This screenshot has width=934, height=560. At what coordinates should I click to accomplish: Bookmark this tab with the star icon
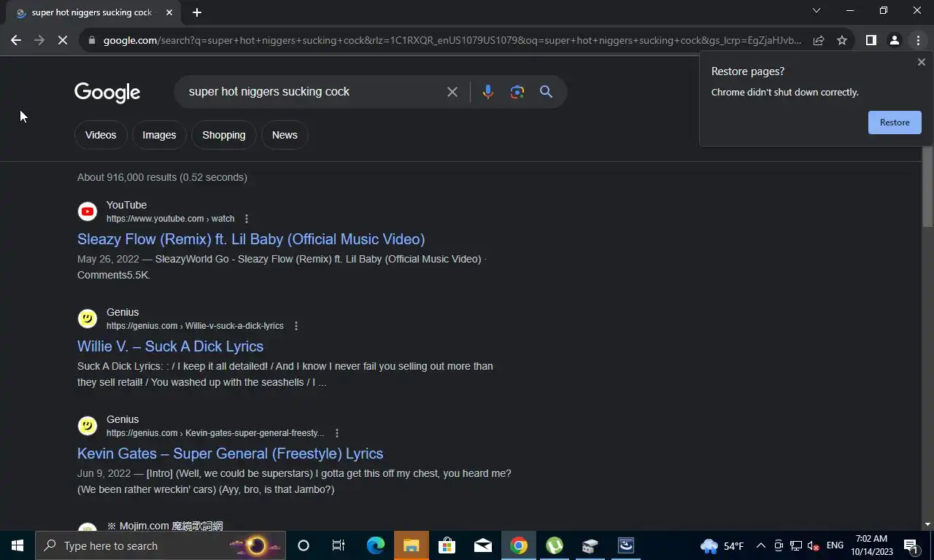coord(842,40)
